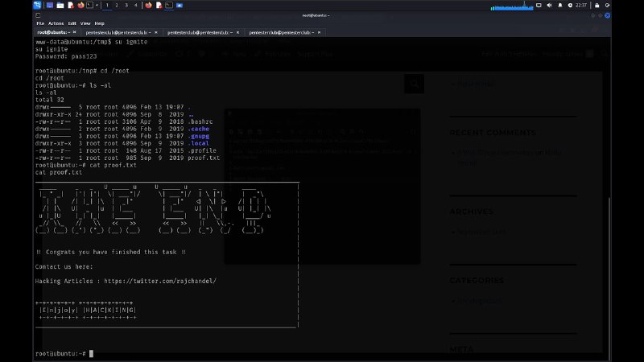
Task: Close the fourth terminal tab
Action: pyautogui.click(x=319, y=32)
